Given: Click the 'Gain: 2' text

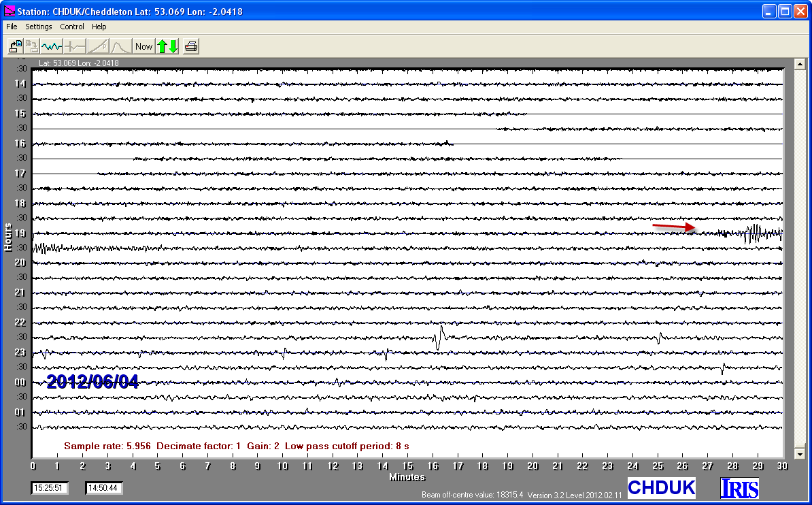Looking at the screenshot, I should [263, 446].
